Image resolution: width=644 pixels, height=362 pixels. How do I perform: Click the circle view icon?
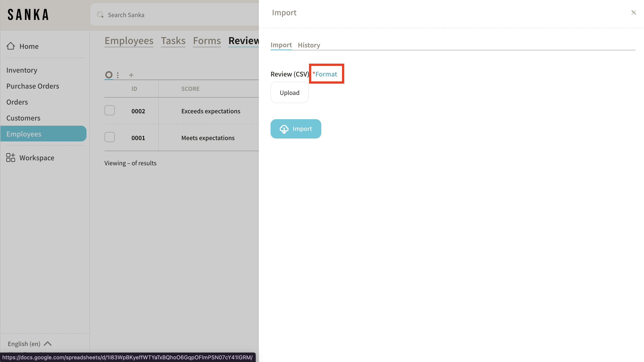point(109,75)
